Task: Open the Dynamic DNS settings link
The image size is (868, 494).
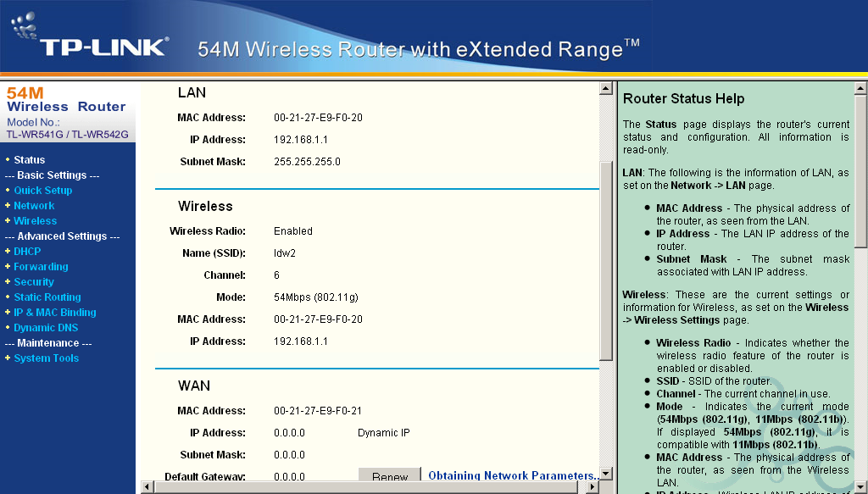Action: pyautogui.click(x=46, y=328)
